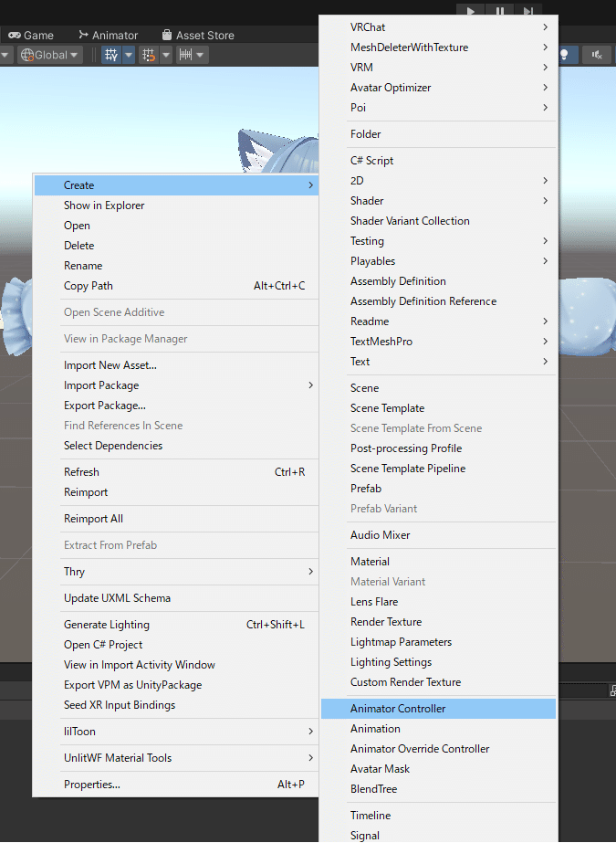Expand the Playables submenu

click(438, 261)
